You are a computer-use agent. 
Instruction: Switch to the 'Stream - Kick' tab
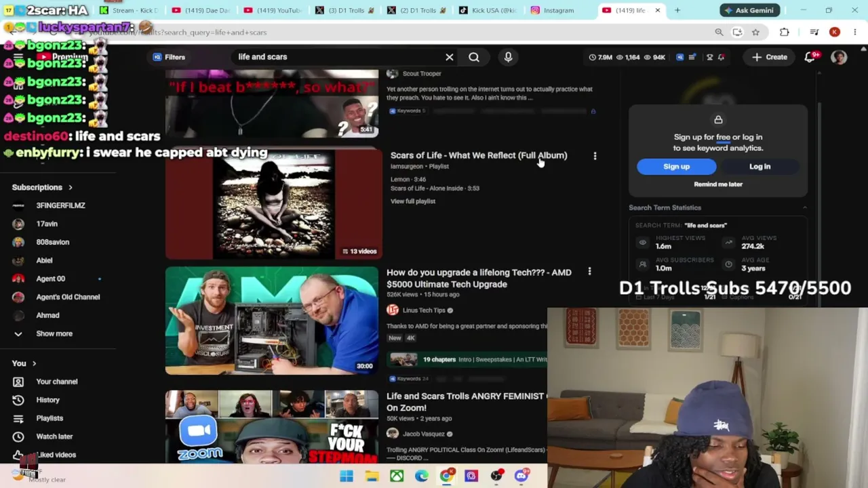(x=129, y=10)
